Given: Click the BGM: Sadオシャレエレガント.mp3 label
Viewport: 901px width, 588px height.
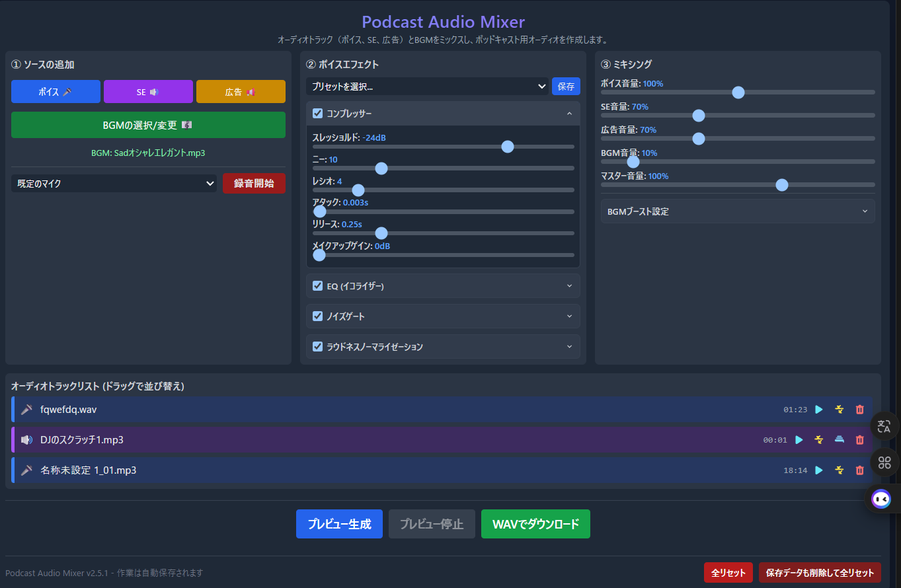Looking at the screenshot, I should (x=148, y=153).
